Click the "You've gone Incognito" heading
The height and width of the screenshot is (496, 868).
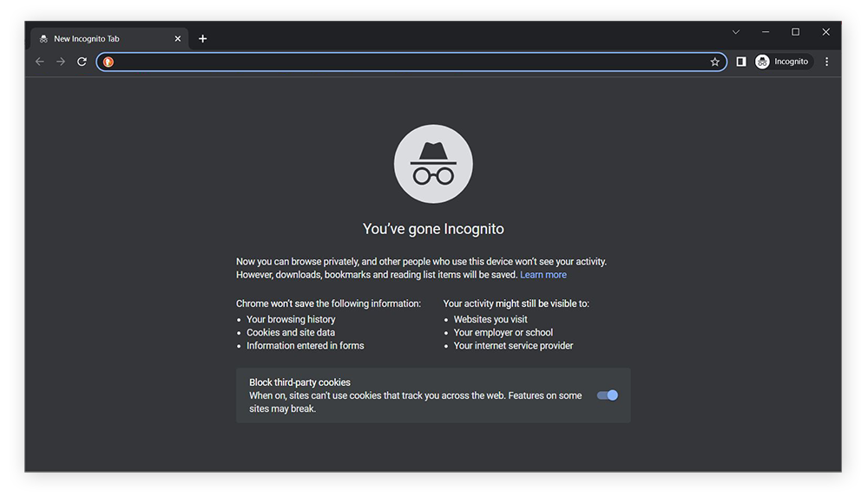click(433, 229)
